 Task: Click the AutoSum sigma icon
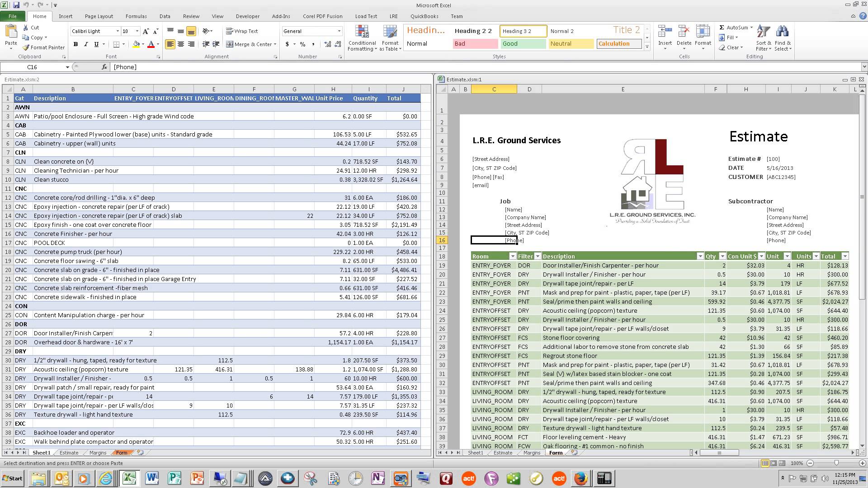[x=722, y=28]
